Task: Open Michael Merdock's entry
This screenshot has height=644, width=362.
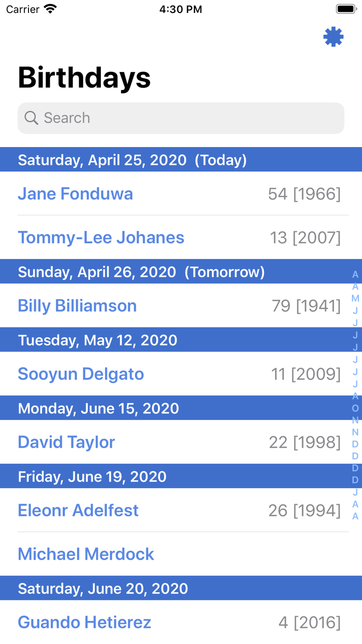Action: pyautogui.click(x=86, y=554)
